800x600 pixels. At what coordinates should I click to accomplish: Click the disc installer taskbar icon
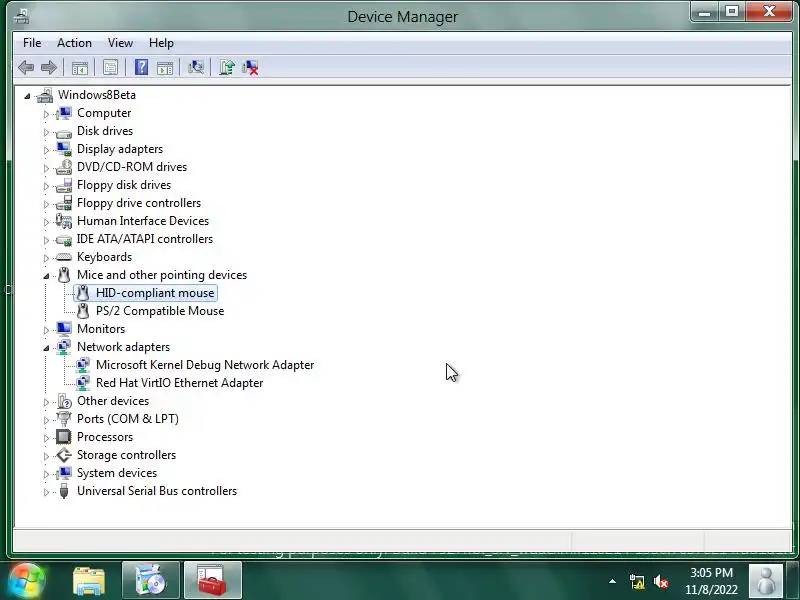(151, 580)
